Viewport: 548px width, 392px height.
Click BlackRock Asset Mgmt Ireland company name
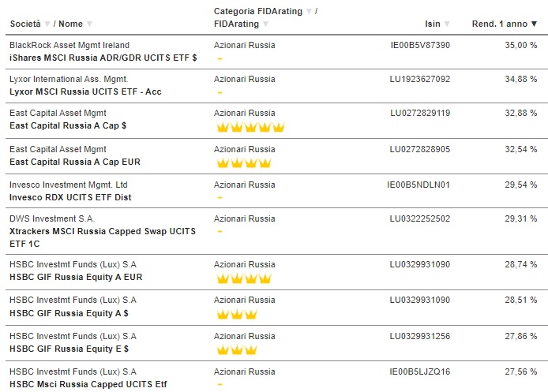click(69, 45)
